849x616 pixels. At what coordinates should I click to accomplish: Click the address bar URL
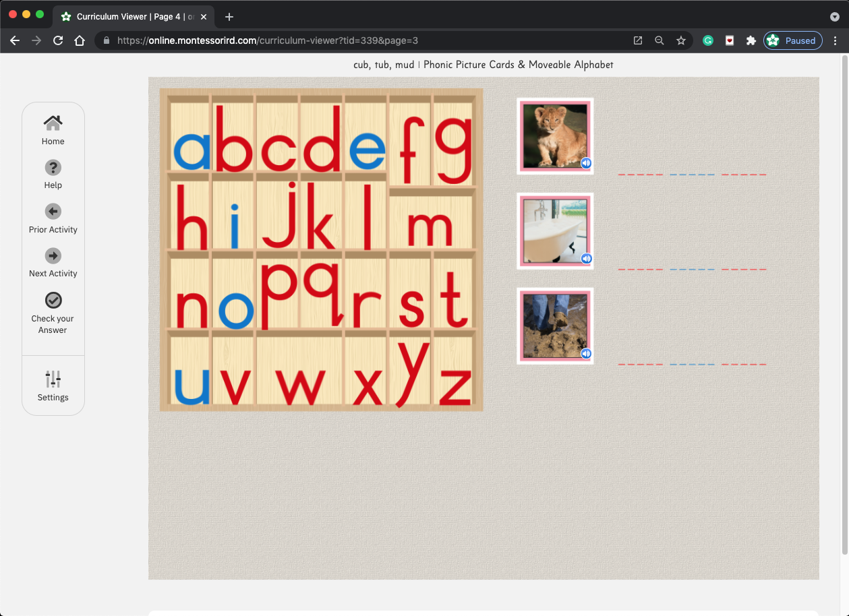(268, 40)
